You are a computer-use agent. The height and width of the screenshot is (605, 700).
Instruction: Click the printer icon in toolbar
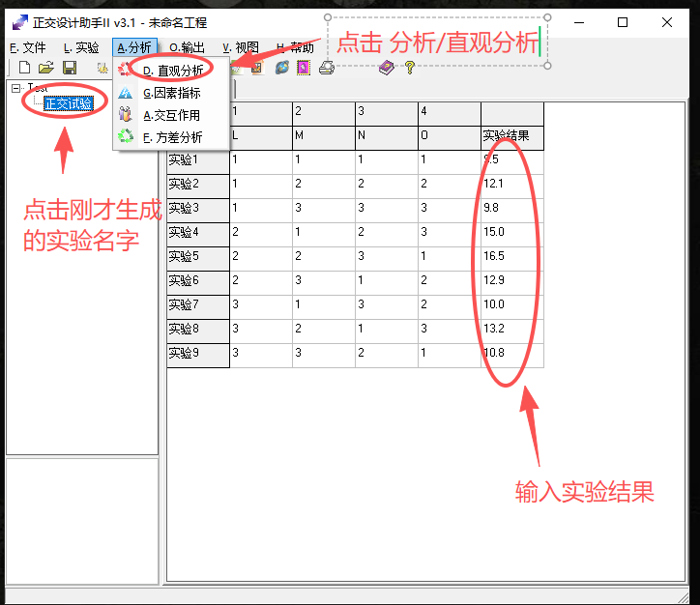(x=328, y=68)
